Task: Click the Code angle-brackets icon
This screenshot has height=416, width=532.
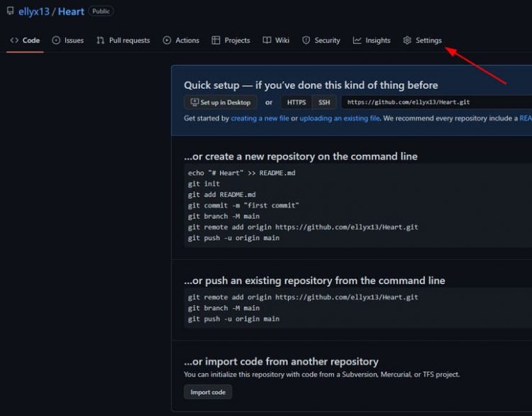Action: [x=14, y=40]
